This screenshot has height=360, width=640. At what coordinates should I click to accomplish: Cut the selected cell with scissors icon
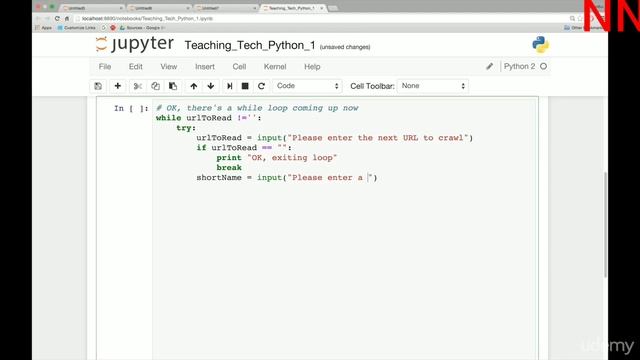coord(138,86)
